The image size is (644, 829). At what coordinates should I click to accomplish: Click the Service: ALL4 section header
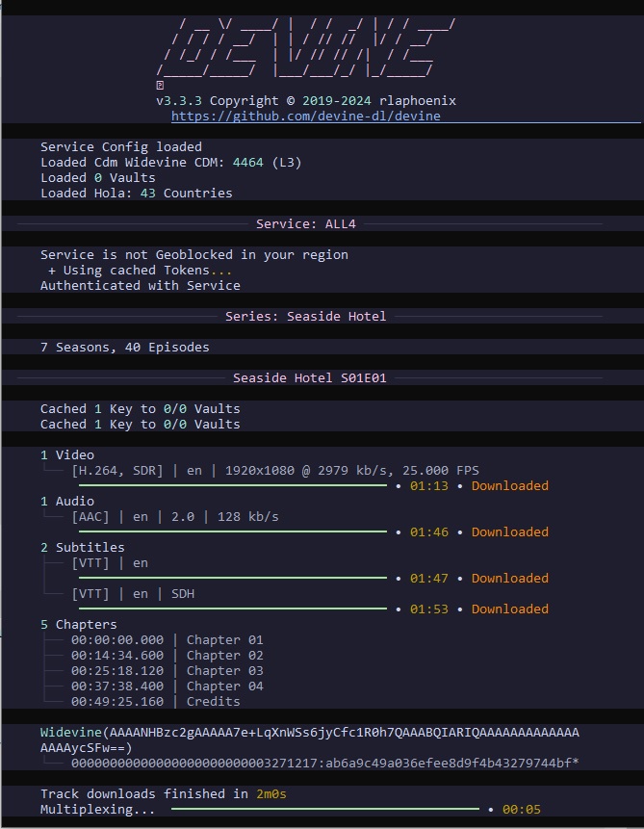pos(309,224)
